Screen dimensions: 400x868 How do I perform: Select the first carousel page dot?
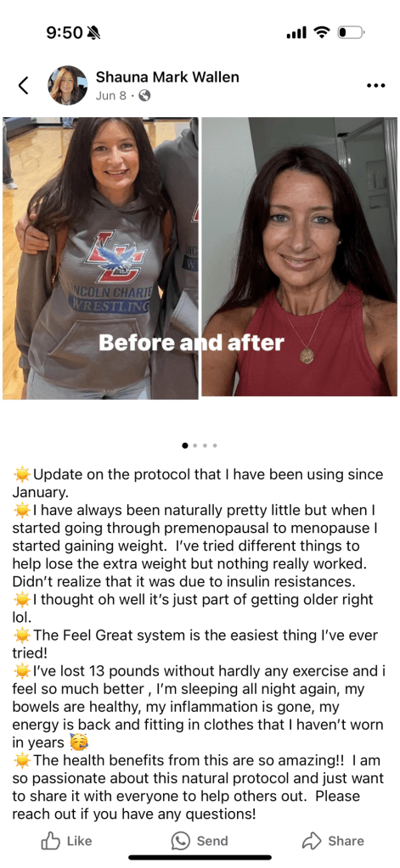185,445
